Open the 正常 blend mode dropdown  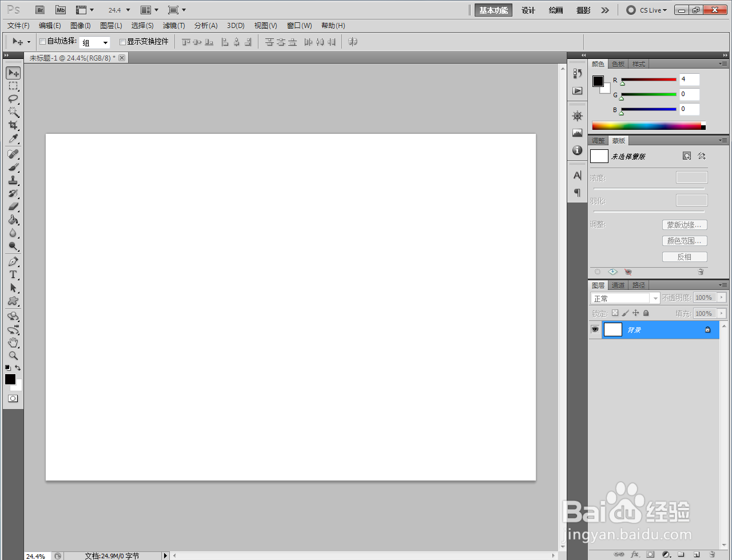(x=625, y=298)
